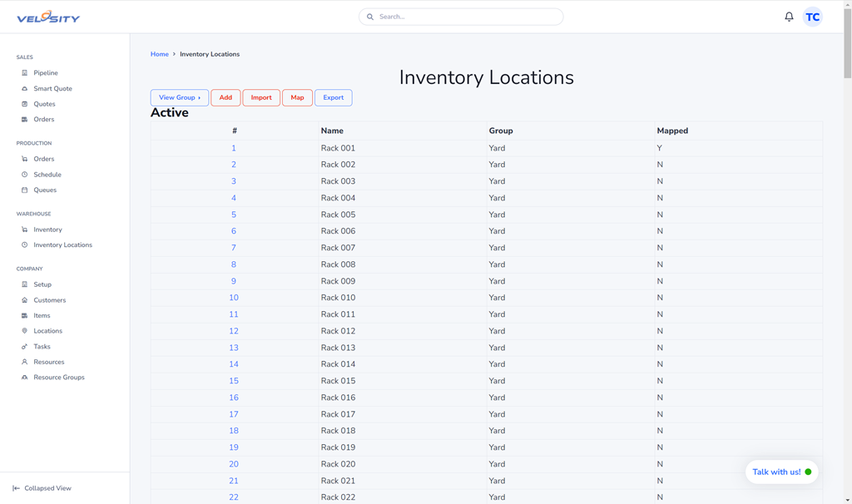Go to Setup in Company section
This screenshot has width=852, height=504.
(x=42, y=284)
